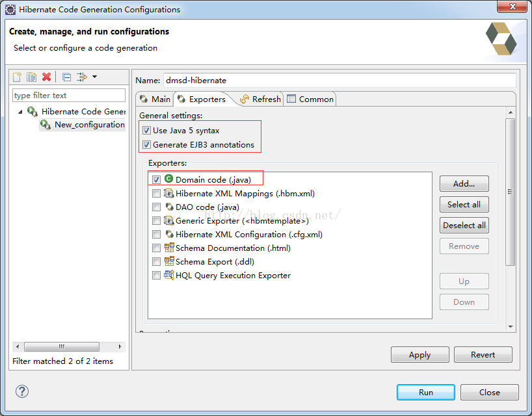Click the New_configuration item icon
This screenshot has width=532, height=416.
click(x=46, y=124)
